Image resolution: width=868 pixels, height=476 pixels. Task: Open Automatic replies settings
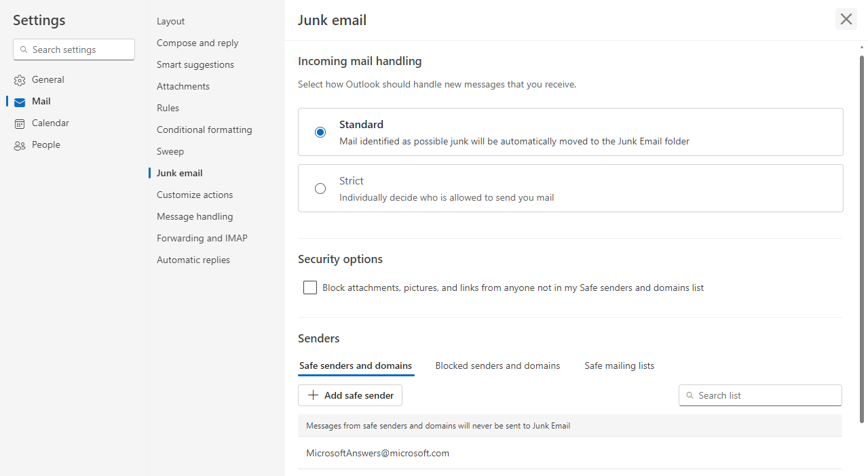click(x=193, y=260)
